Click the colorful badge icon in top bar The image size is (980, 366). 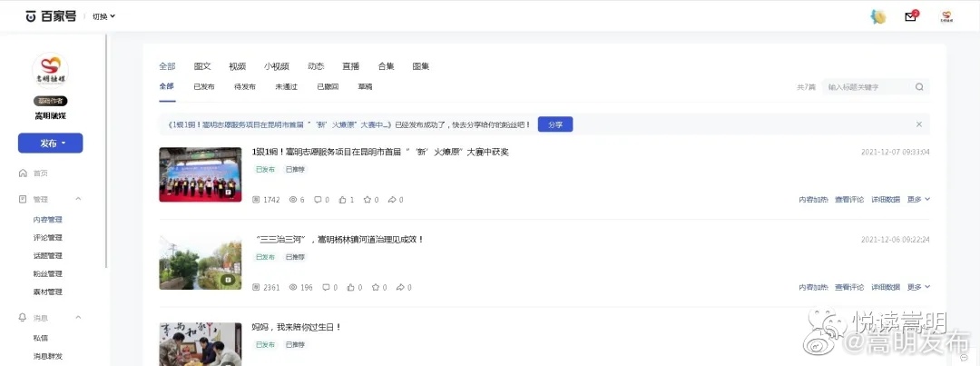[878, 17]
